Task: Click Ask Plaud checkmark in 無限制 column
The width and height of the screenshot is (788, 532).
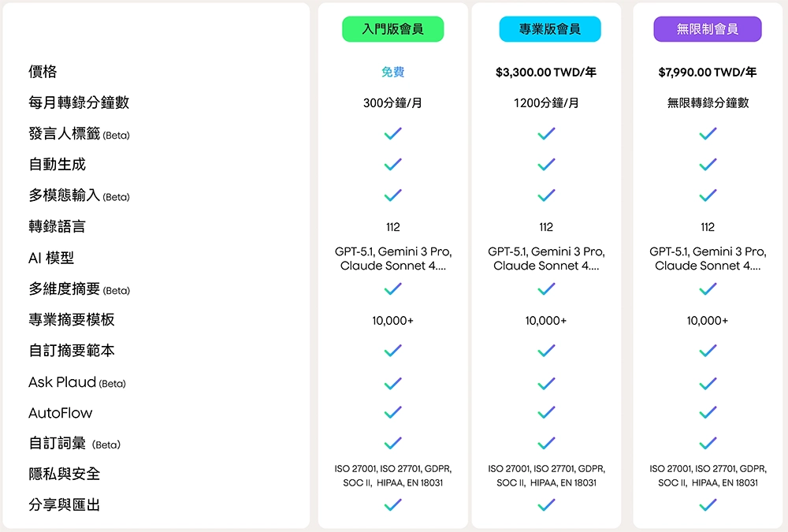Action: pyautogui.click(x=708, y=383)
